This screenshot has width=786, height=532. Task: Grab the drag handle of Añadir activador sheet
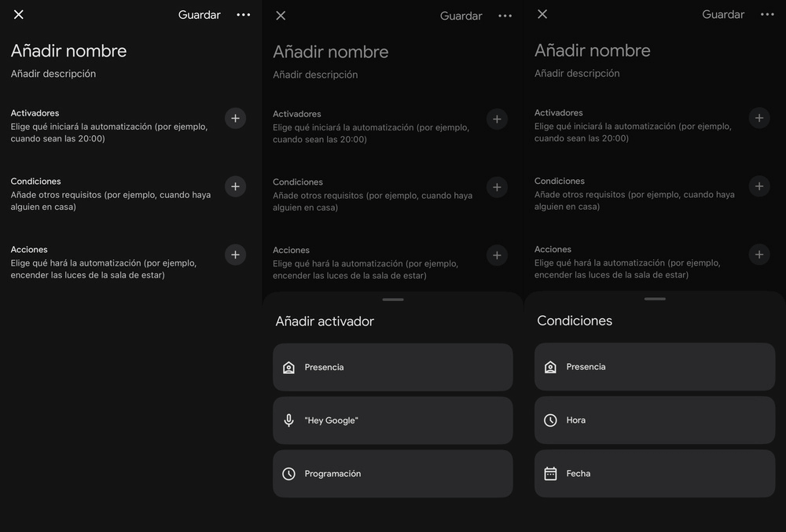point(393,299)
